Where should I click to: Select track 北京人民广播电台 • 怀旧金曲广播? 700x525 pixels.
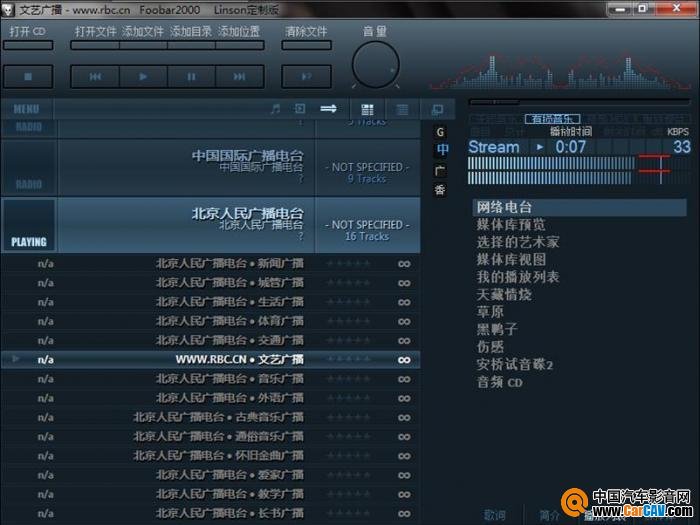[x=210, y=456]
